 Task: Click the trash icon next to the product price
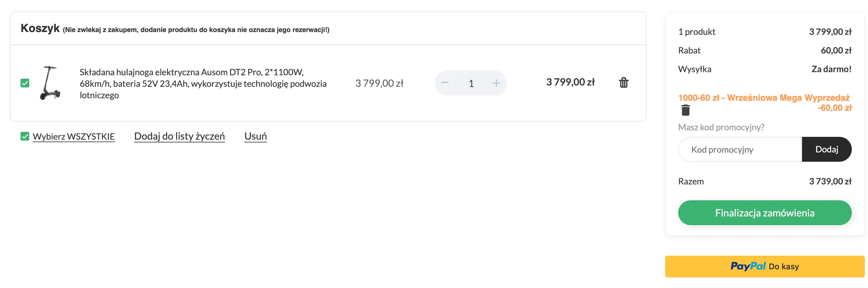click(624, 82)
